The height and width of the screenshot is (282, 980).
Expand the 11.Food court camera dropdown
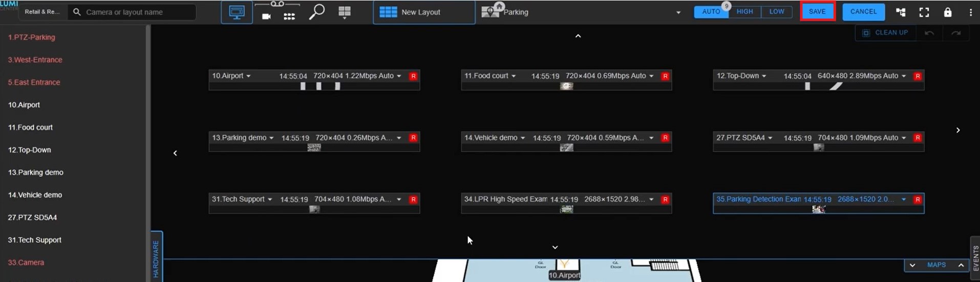pos(514,76)
